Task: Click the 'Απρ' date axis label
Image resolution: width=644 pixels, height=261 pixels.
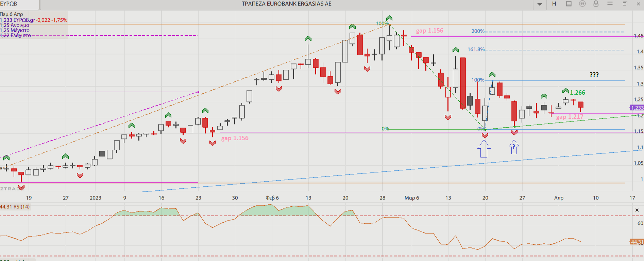Action: click(x=559, y=198)
